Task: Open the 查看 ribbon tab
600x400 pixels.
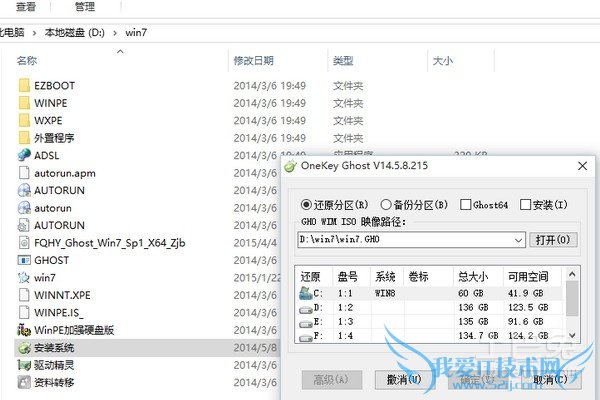Action: pos(26,7)
